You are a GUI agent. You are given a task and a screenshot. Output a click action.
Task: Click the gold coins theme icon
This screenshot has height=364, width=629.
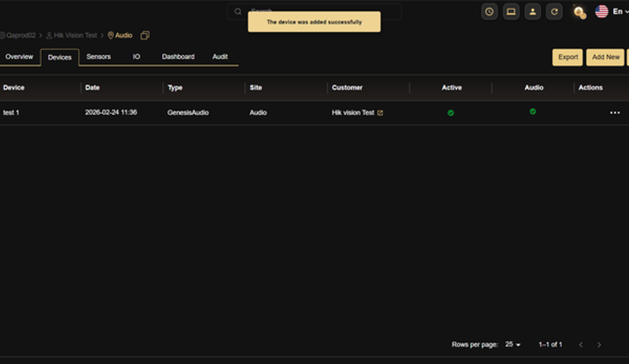pos(579,12)
